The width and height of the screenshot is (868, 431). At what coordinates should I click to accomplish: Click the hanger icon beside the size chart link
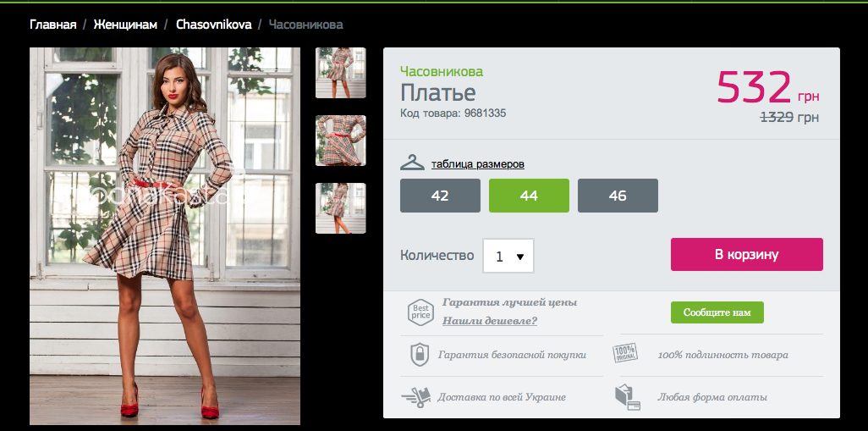click(x=412, y=163)
